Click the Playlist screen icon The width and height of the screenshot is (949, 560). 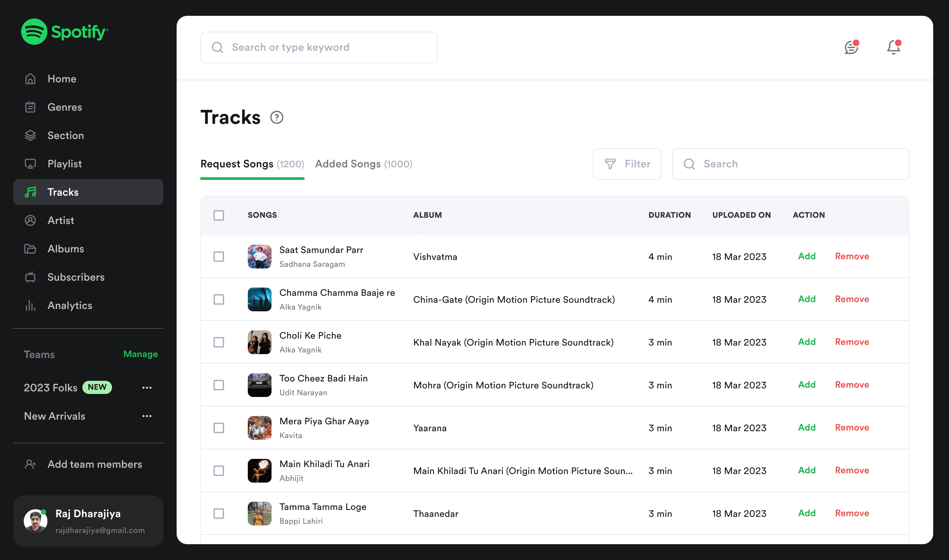[x=30, y=164]
